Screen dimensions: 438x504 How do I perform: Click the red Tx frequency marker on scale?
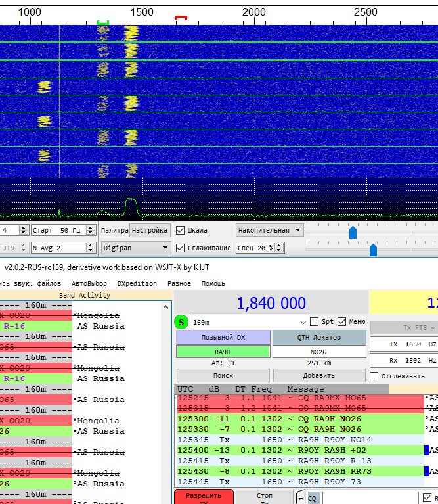(181, 18)
